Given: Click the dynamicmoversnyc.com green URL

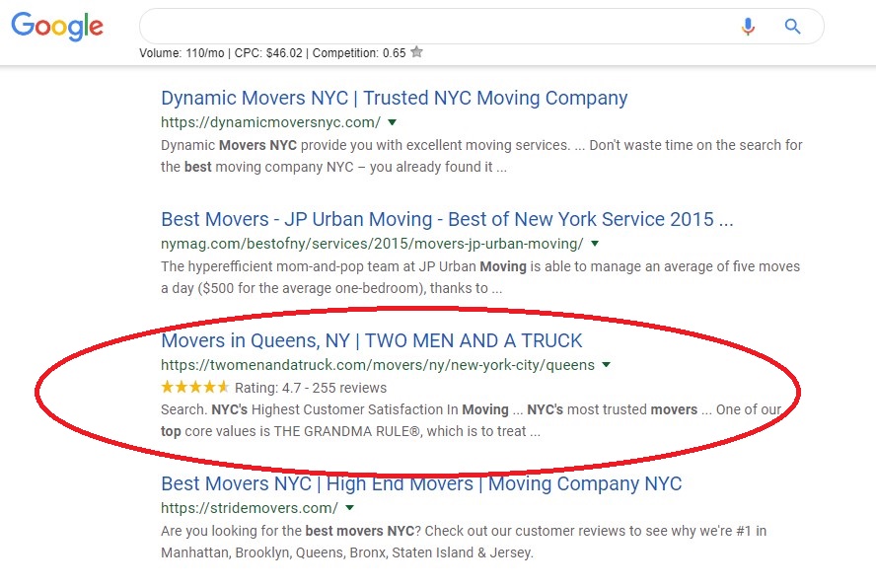Looking at the screenshot, I should pyautogui.click(x=270, y=122).
